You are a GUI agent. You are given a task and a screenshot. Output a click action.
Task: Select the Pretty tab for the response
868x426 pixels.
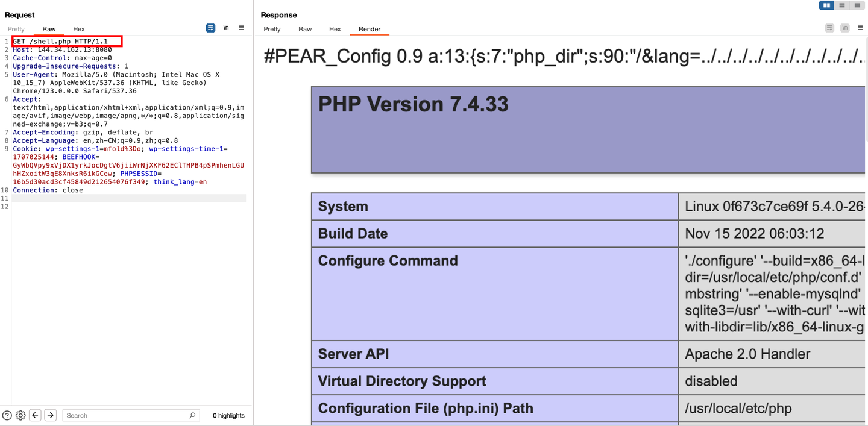point(272,29)
